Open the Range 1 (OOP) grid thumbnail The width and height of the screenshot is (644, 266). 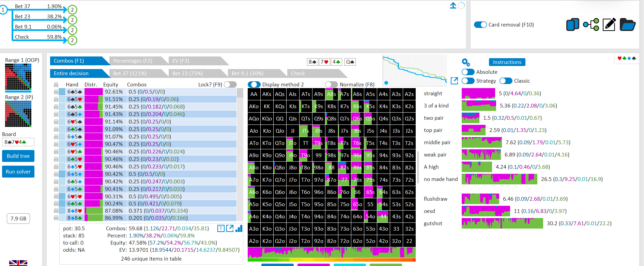click(18, 77)
